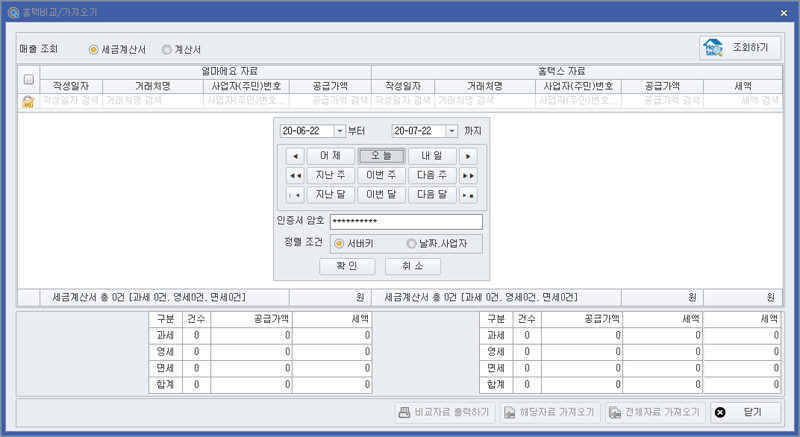Click 해당자료 가져오기 button

550,413
